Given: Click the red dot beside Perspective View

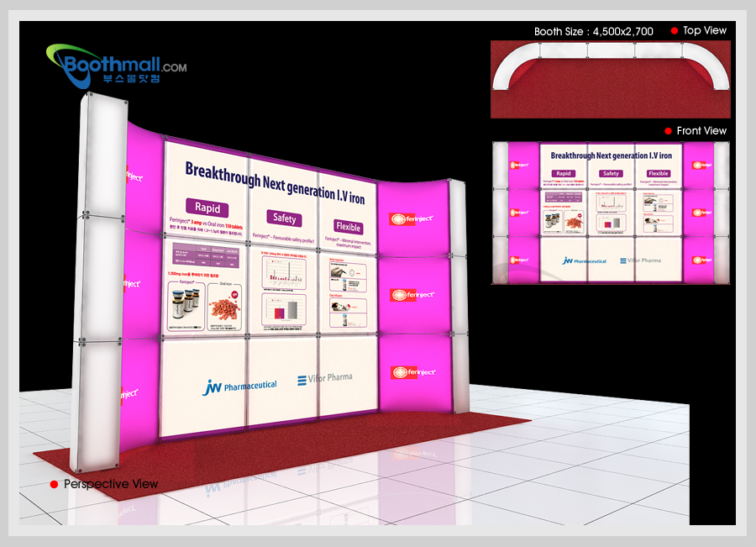Looking at the screenshot, I should point(54,484).
